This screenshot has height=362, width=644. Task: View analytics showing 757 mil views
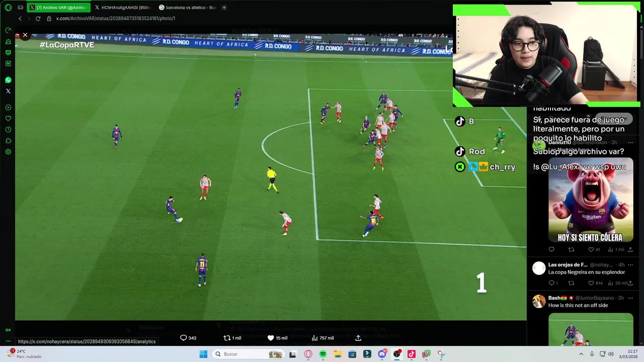pyautogui.click(x=323, y=338)
